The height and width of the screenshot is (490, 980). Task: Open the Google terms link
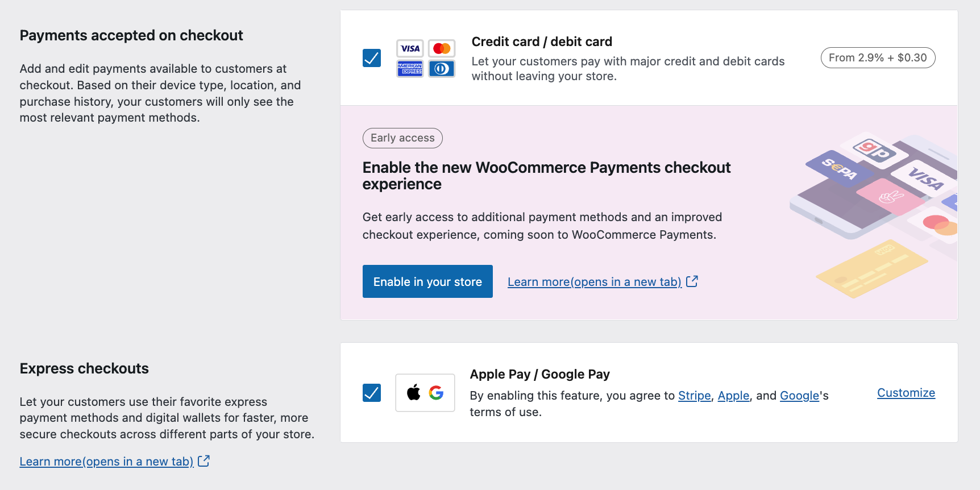pyautogui.click(x=799, y=395)
